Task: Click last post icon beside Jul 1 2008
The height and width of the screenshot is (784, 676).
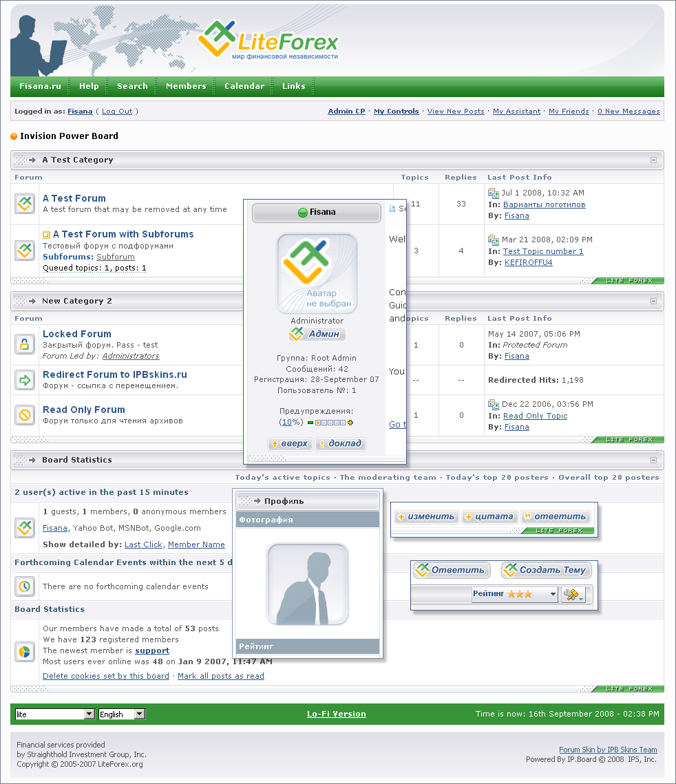Action: click(x=494, y=193)
